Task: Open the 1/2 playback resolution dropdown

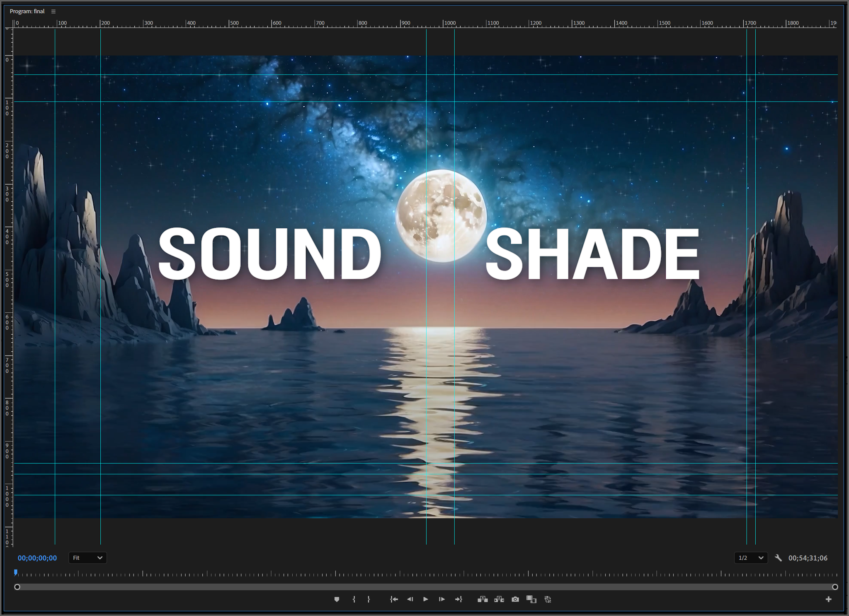Action: pyautogui.click(x=751, y=558)
